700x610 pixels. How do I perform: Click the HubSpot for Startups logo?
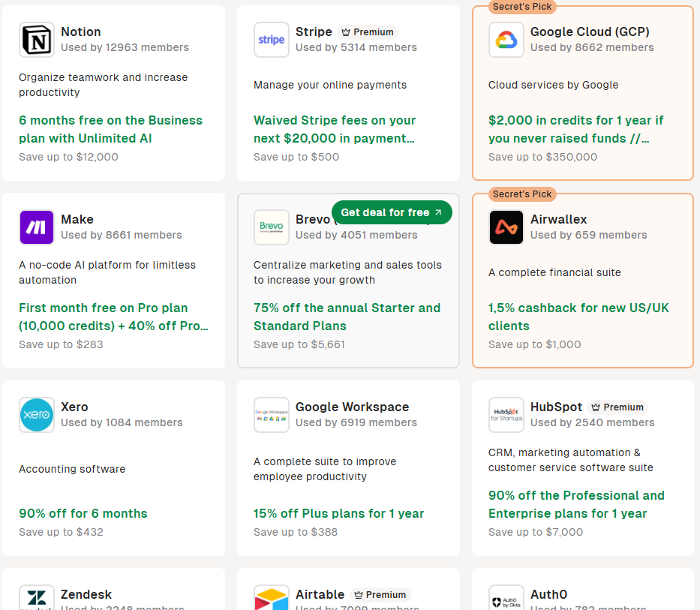506,415
